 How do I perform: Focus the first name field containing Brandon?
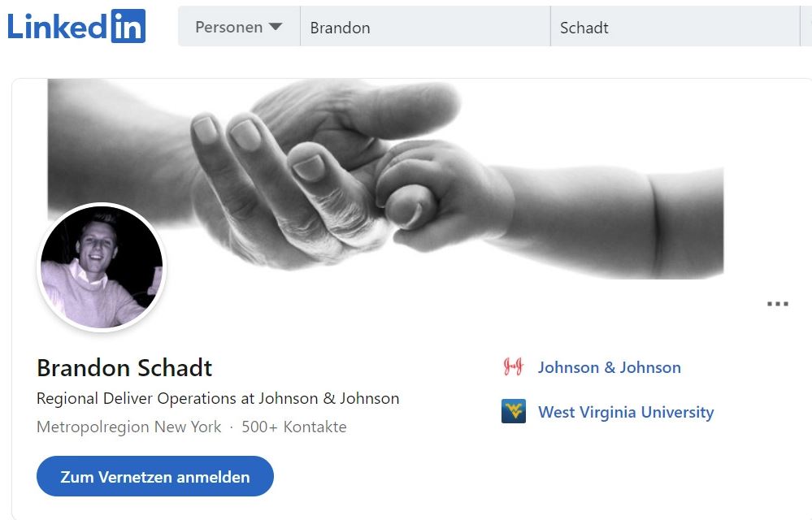[x=425, y=27]
